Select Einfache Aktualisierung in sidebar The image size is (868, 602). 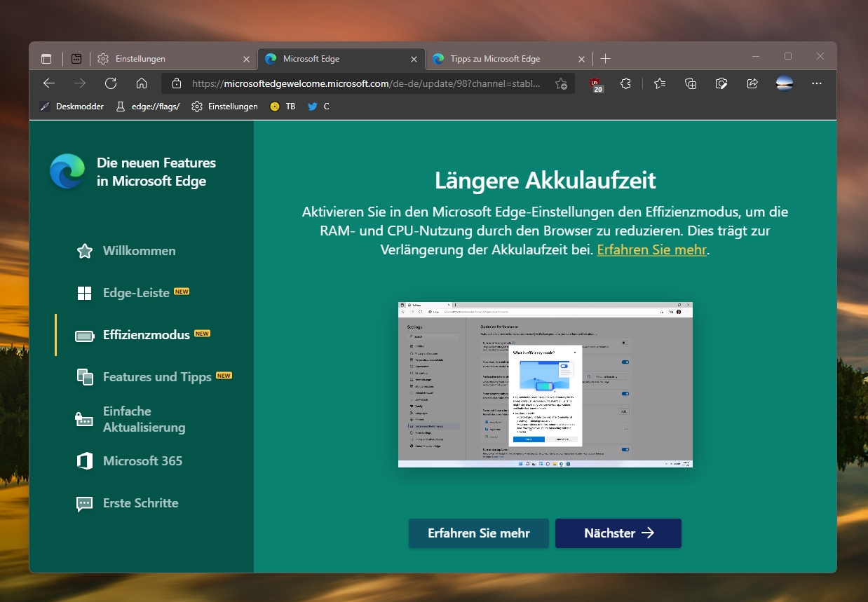pos(131,419)
